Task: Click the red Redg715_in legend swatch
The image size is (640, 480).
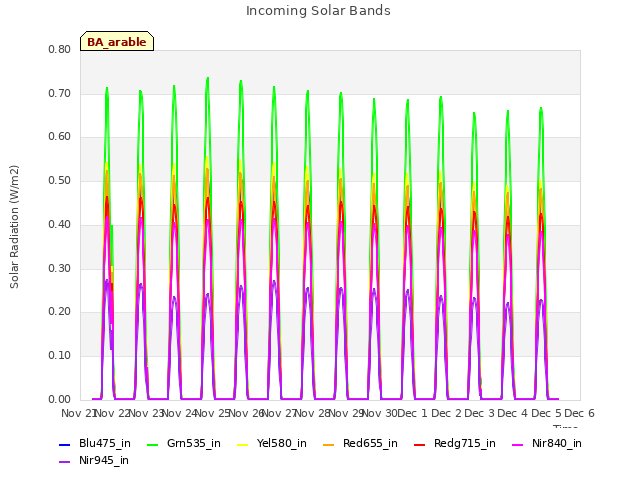Action: pos(420,444)
